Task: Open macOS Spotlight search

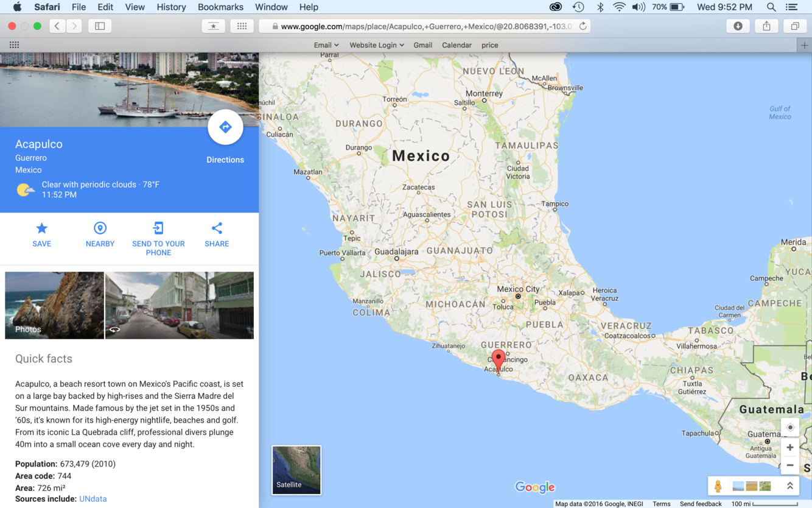Action: point(771,7)
